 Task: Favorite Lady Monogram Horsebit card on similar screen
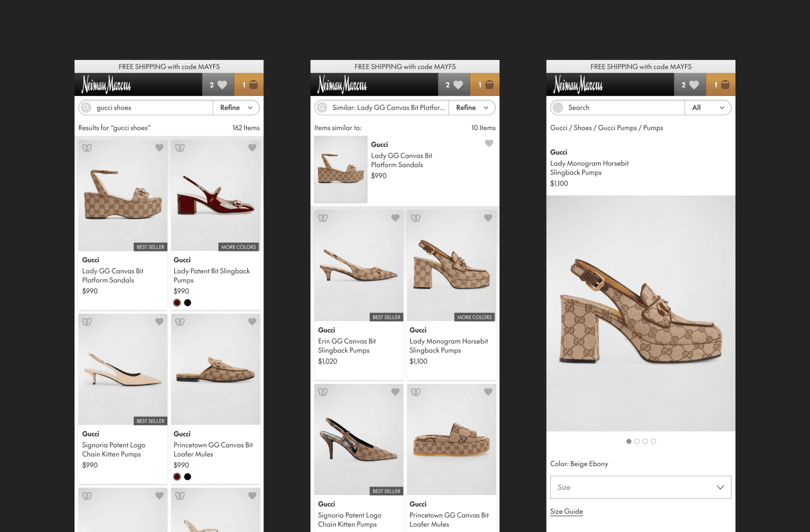[x=488, y=218]
